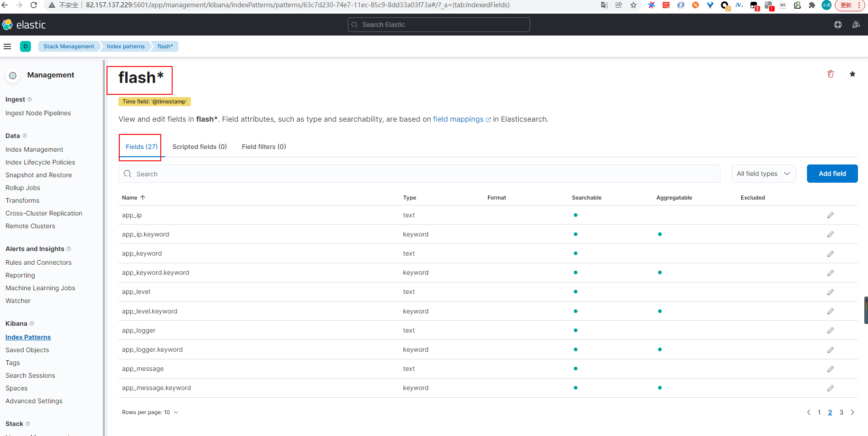
Task: Switch to the Field filters (0) tab
Action: tap(264, 147)
